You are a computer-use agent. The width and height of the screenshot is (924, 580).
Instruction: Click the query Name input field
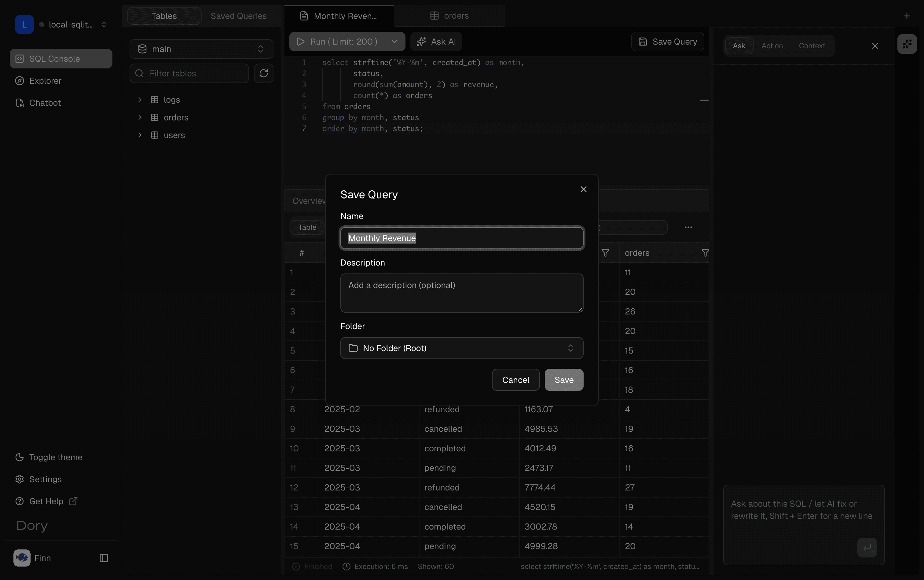[462, 238]
